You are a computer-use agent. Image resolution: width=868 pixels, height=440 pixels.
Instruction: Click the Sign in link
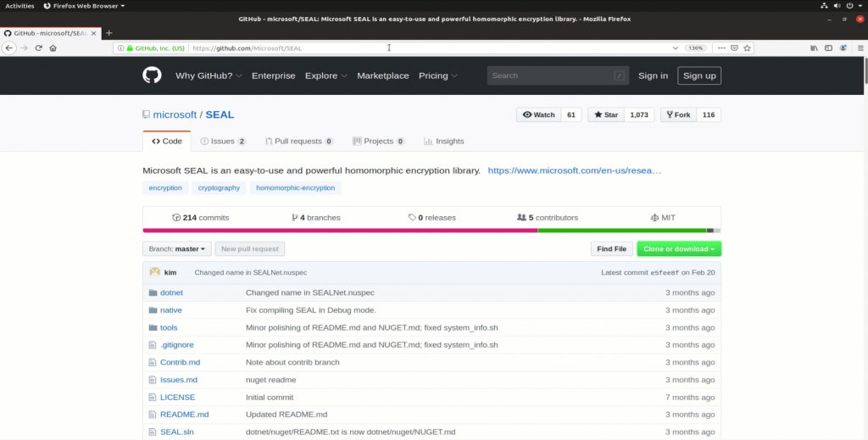click(x=654, y=75)
